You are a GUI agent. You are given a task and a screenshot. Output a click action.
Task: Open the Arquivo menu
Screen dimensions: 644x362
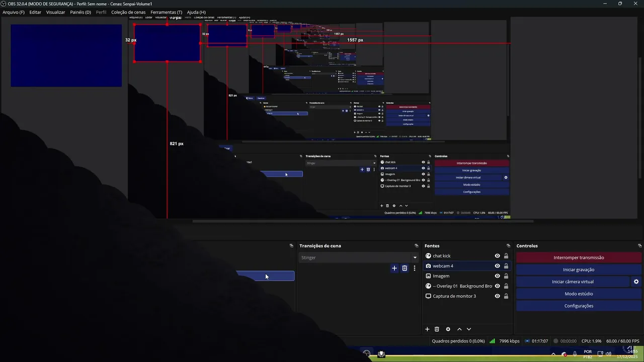[14, 12]
